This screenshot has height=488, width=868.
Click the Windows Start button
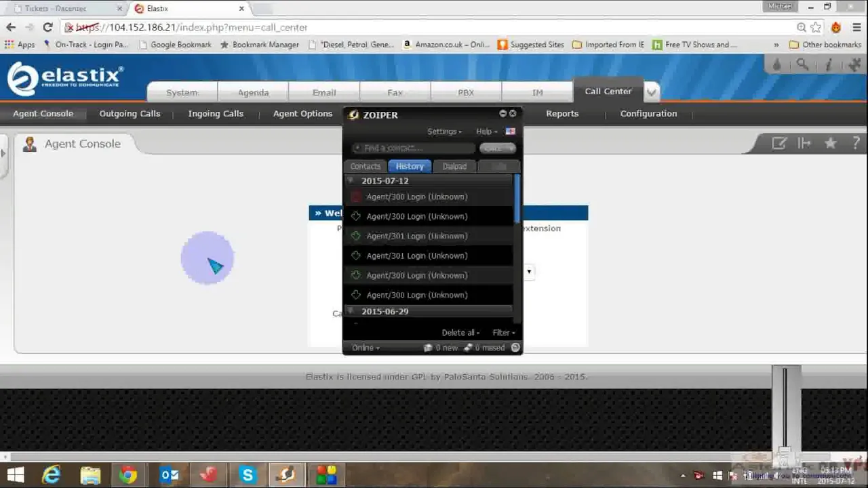(15, 474)
